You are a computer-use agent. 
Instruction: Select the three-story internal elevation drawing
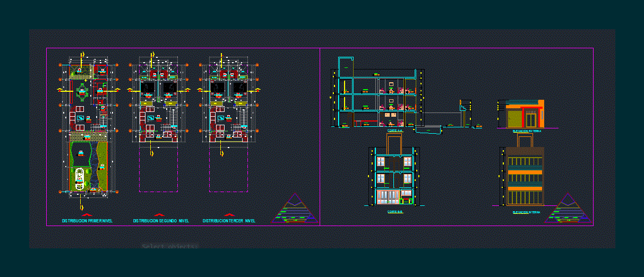click(525, 176)
